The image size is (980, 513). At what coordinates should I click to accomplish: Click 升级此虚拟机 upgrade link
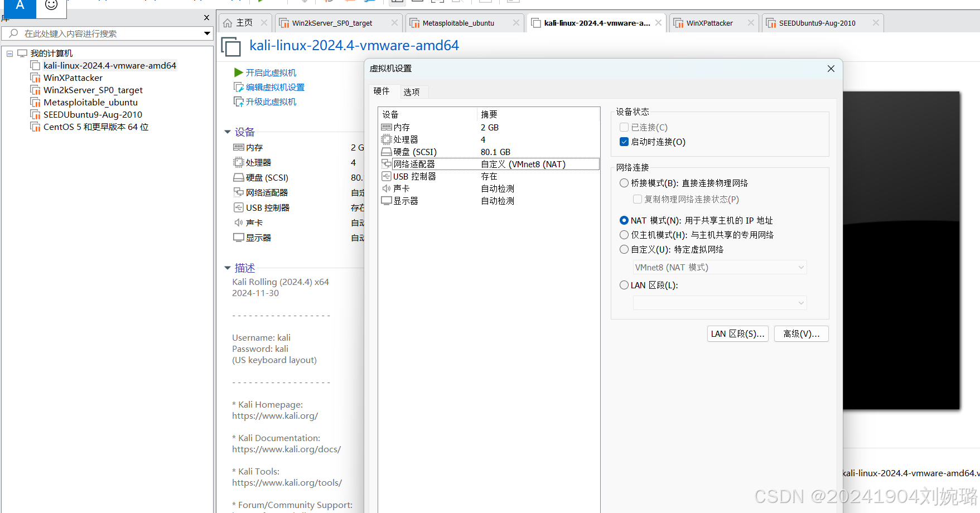pos(271,101)
